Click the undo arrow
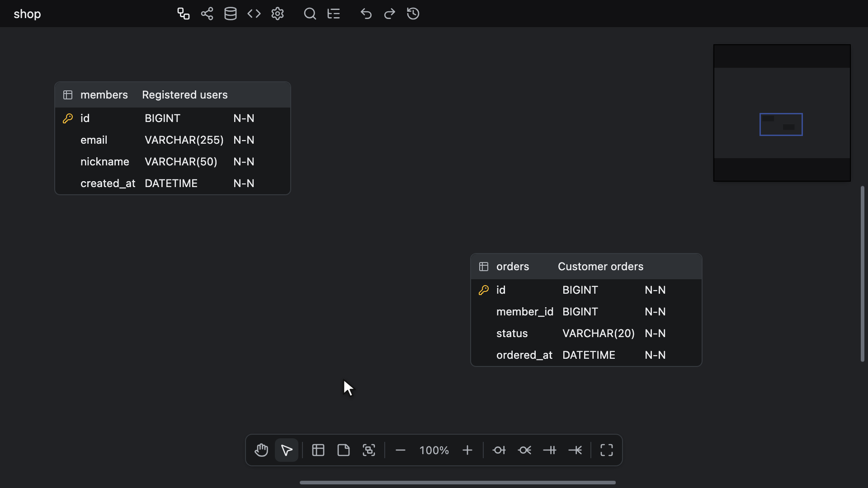868x488 pixels. pyautogui.click(x=366, y=14)
